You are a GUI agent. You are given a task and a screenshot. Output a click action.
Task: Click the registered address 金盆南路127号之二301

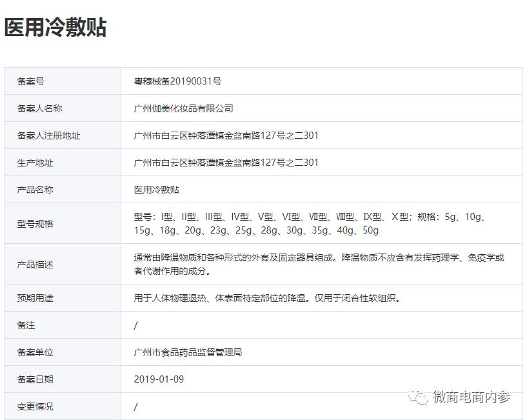[x=224, y=135]
